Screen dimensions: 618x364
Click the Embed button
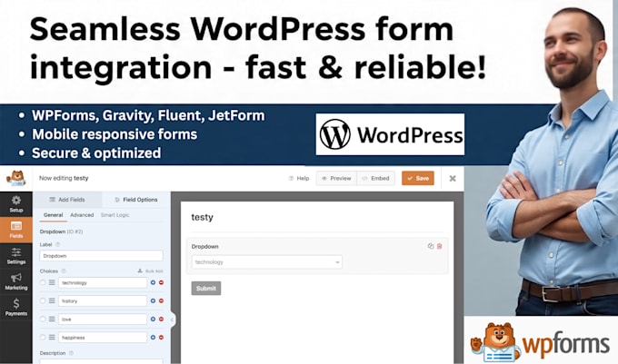[375, 178]
